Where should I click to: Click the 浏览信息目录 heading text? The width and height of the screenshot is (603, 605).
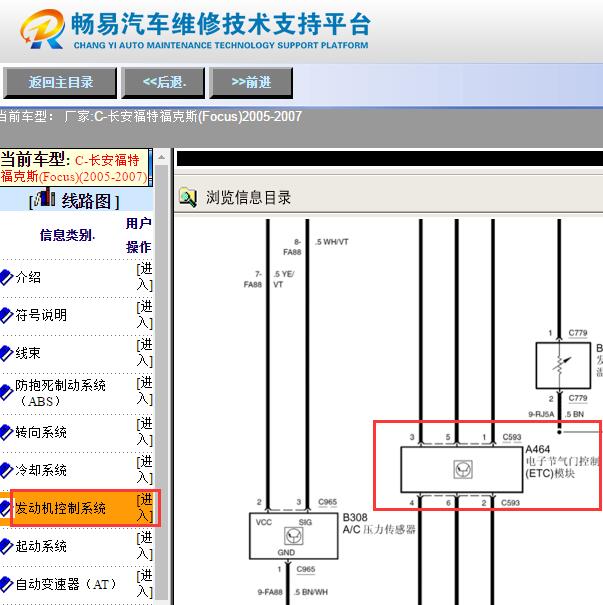248,198
